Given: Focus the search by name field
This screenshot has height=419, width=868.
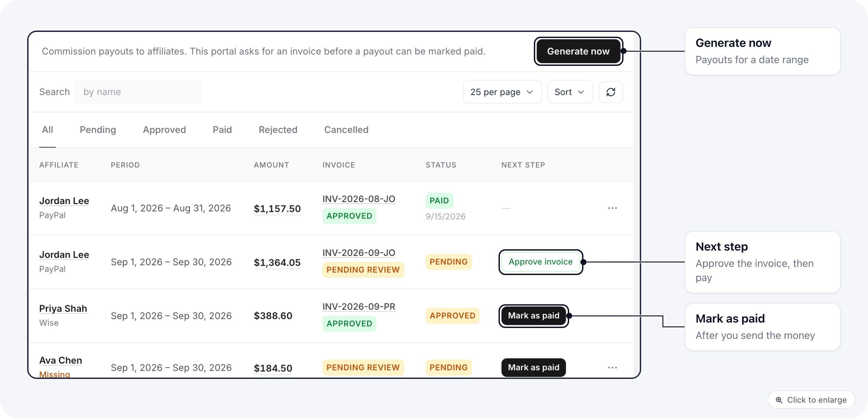Looking at the screenshot, I should 138,92.
